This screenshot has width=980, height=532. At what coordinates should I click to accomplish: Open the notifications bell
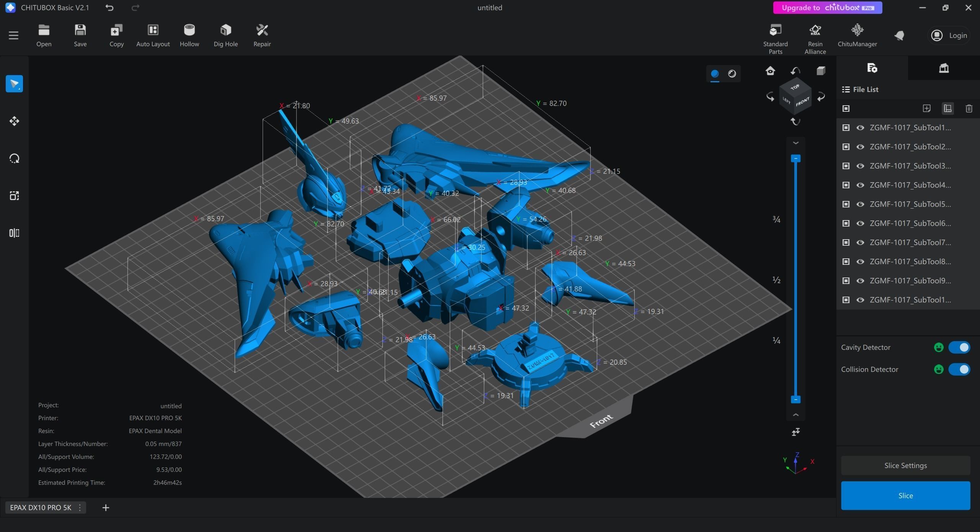coord(899,36)
